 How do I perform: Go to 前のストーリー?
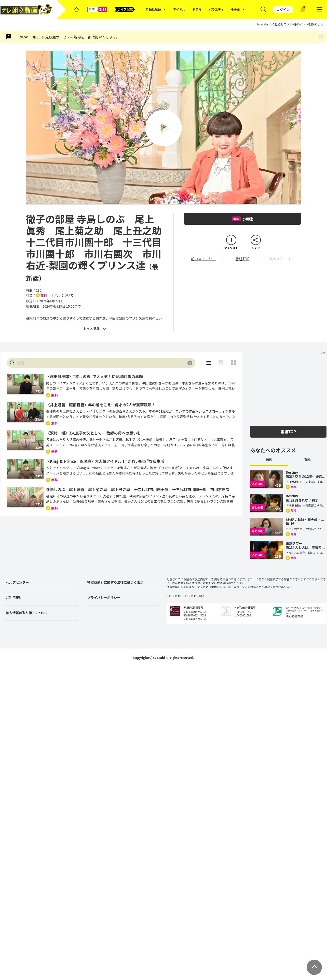point(203,259)
